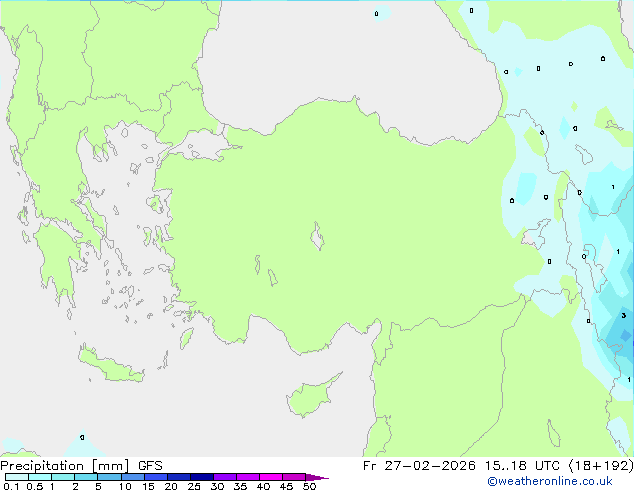Click the date 'Fr 27-02-2026'
634x490 pixels.
pyautogui.click(x=419, y=466)
